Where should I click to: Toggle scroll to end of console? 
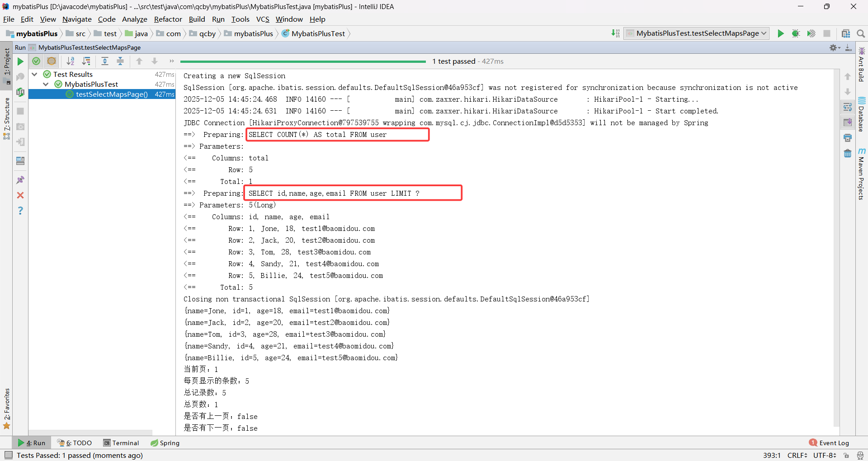pos(848,122)
